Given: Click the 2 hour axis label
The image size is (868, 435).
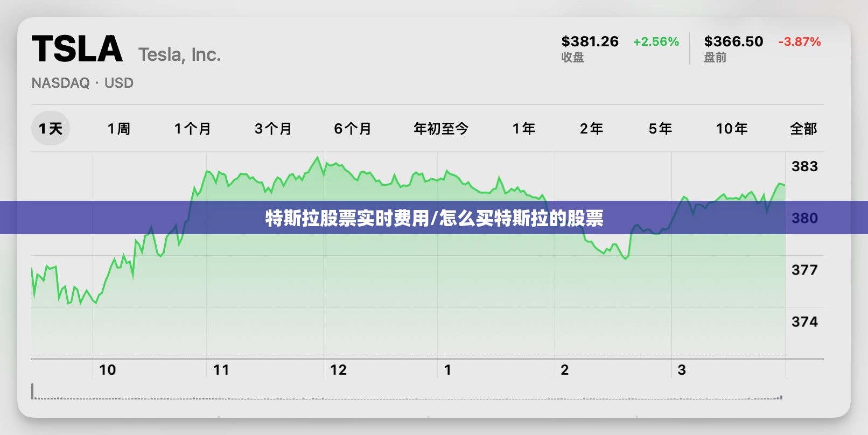Looking at the screenshot, I should (564, 370).
